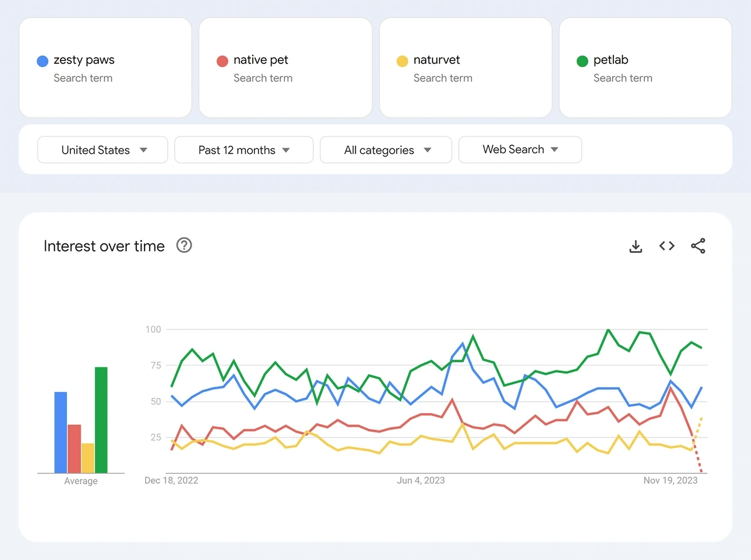Click the Average label under bars
This screenshot has width=751, height=560.
coord(81,481)
